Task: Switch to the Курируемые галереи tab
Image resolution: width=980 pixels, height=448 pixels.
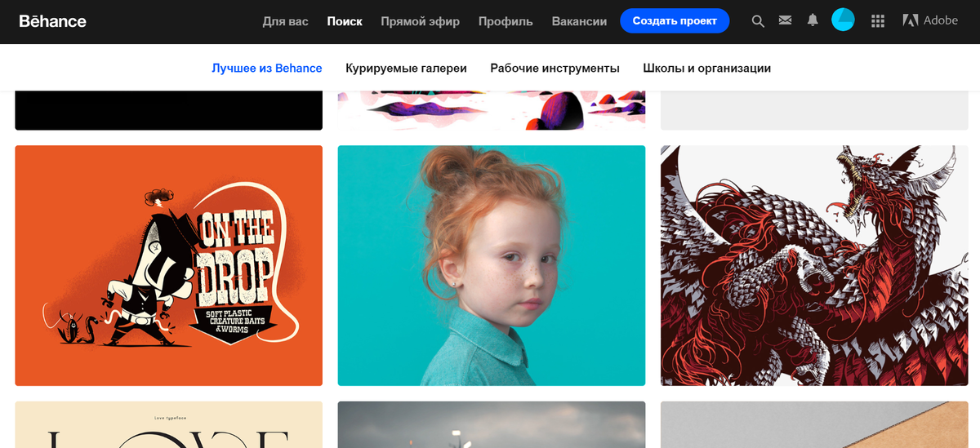Action: click(406, 69)
